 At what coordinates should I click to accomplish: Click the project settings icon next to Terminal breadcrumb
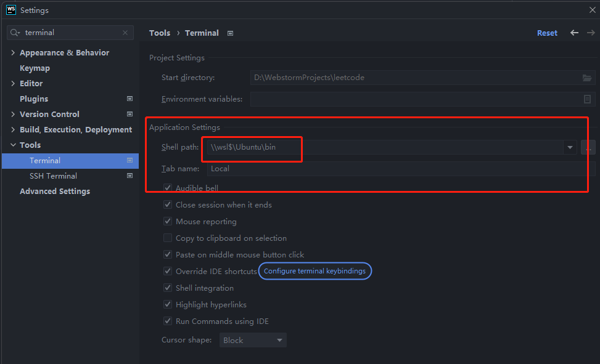(231, 33)
